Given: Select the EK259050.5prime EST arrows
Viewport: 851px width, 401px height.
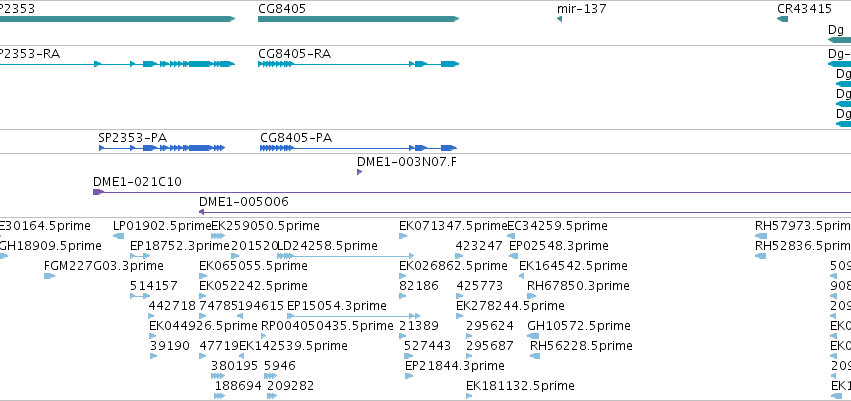Looking at the screenshot, I should tap(218, 236).
